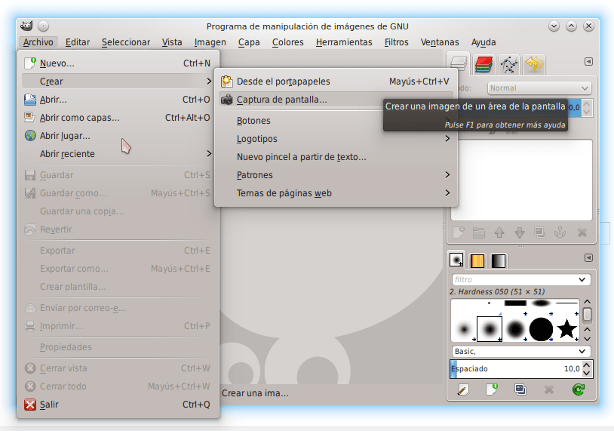Open the 'Basic,' brush tag dropdown
Image resolution: width=614 pixels, height=431 pixels.
click(582, 351)
